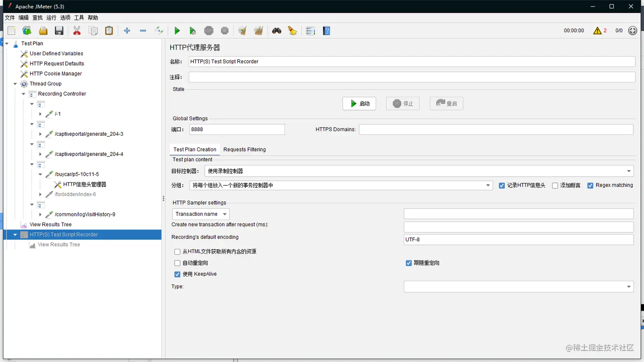Click the HTTPS Domains input field
Image resolution: width=644 pixels, height=362 pixels.
496,129
